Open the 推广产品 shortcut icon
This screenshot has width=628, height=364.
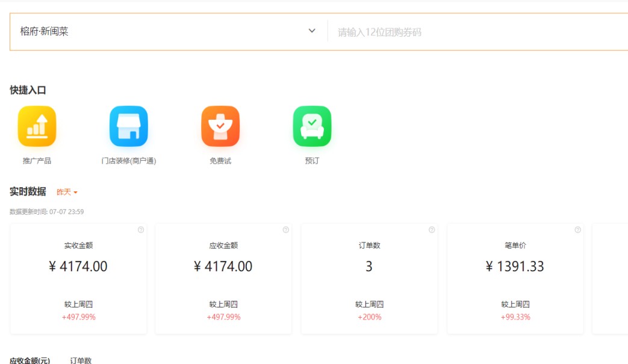tap(37, 126)
